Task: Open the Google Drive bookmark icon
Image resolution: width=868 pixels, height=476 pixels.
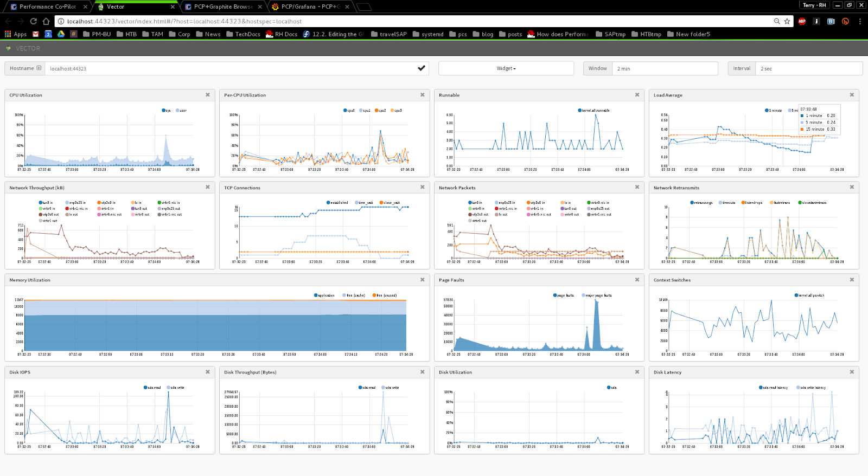Action: click(61, 34)
